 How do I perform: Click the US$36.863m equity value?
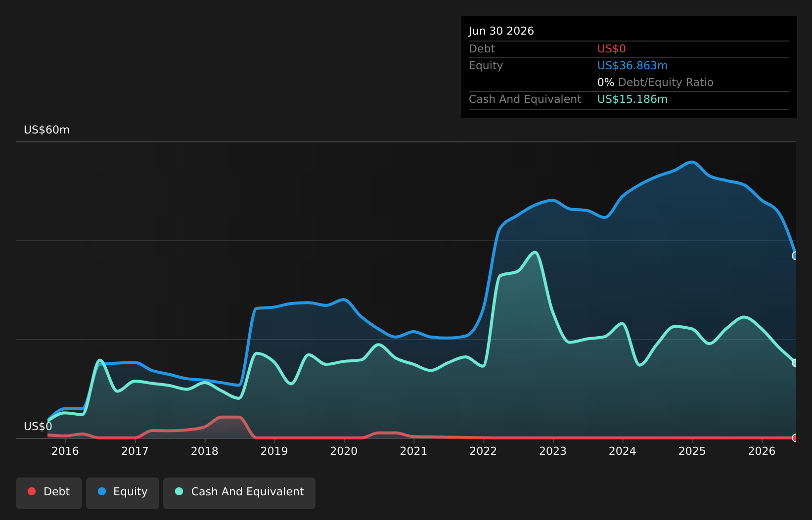(632, 66)
